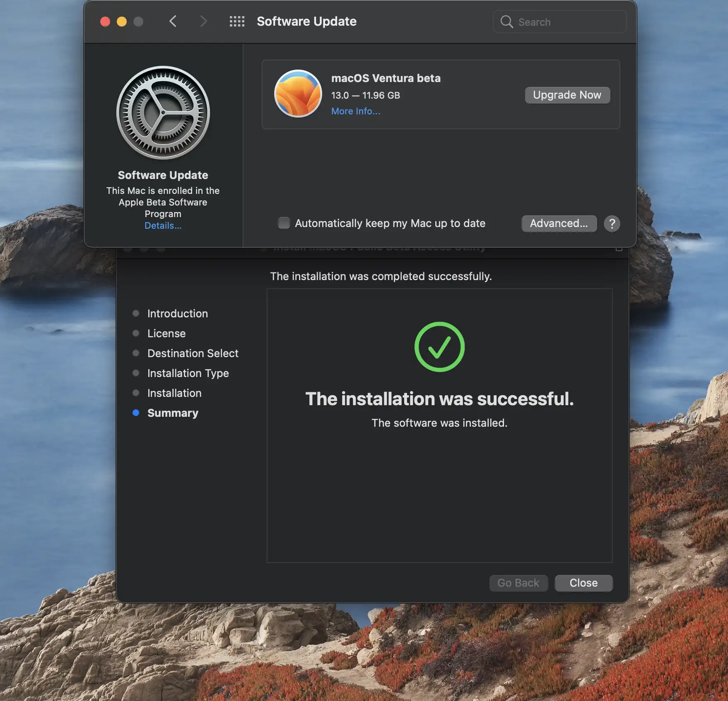Select the Summary step in the installer
The width and height of the screenshot is (728, 701).
[173, 413]
